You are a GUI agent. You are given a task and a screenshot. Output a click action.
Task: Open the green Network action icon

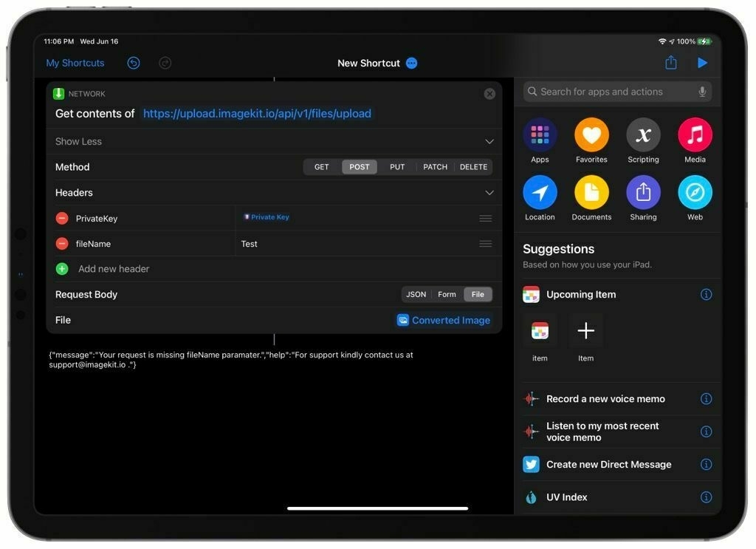click(x=59, y=94)
